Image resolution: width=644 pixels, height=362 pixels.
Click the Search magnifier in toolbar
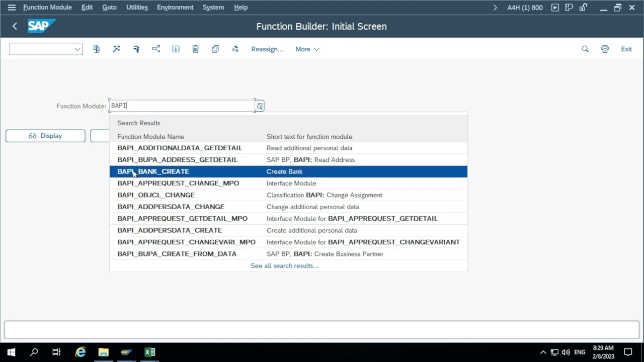tap(585, 49)
